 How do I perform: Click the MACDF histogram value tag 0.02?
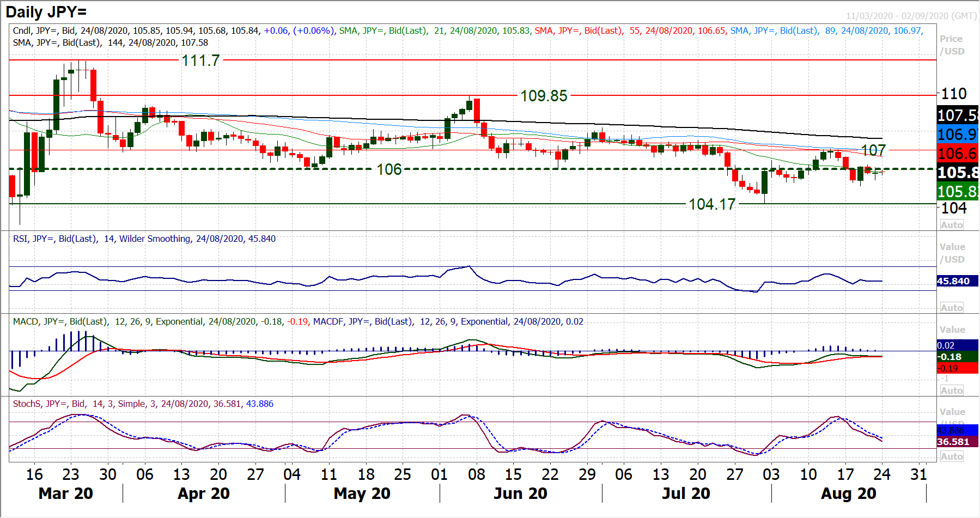coord(958,345)
